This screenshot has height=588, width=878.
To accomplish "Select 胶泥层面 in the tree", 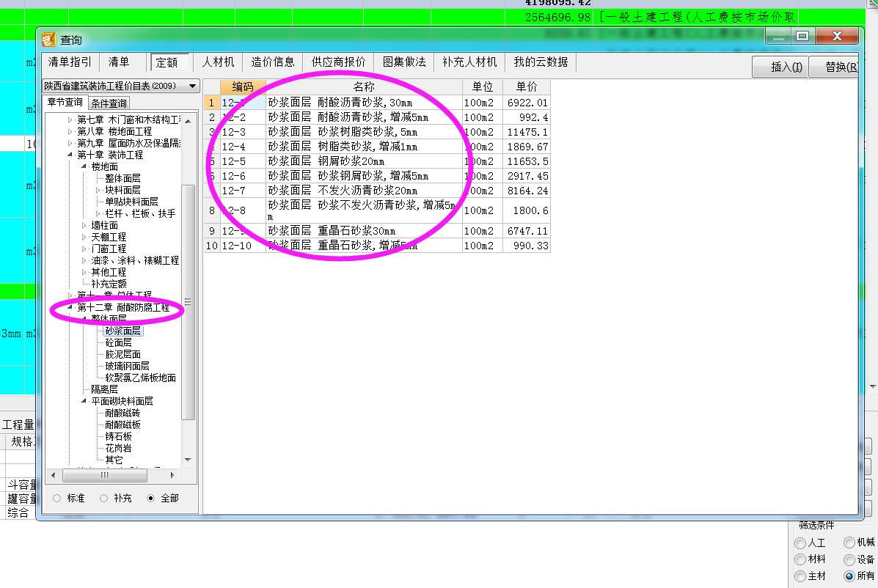I will pyautogui.click(x=122, y=354).
